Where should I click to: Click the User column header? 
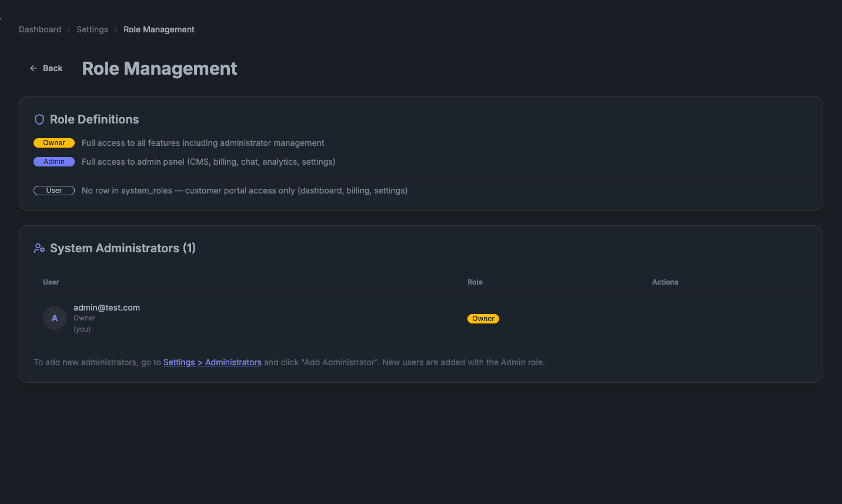point(51,282)
